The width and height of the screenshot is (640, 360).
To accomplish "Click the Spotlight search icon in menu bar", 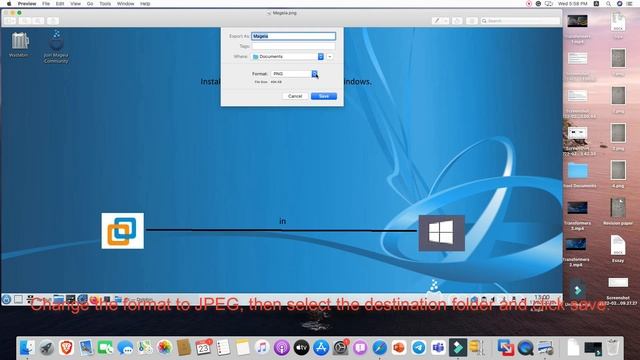I will [x=608, y=3].
